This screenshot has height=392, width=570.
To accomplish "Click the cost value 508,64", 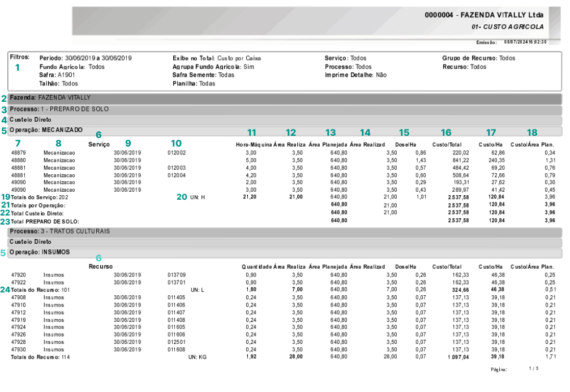I will click(x=461, y=175).
